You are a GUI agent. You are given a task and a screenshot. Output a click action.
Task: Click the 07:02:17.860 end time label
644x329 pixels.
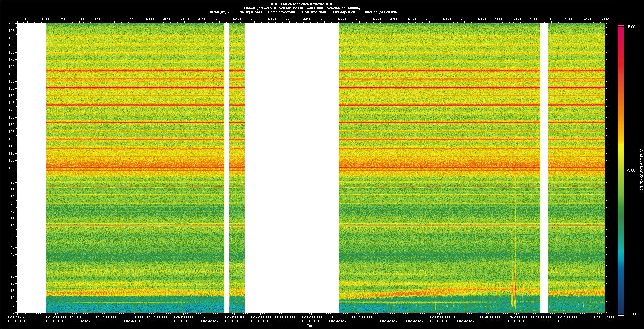click(604, 317)
